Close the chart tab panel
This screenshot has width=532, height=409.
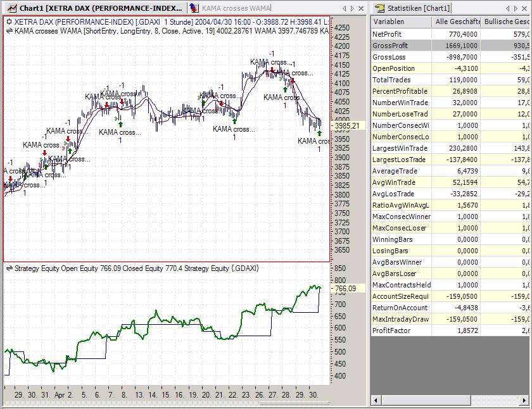click(x=361, y=8)
